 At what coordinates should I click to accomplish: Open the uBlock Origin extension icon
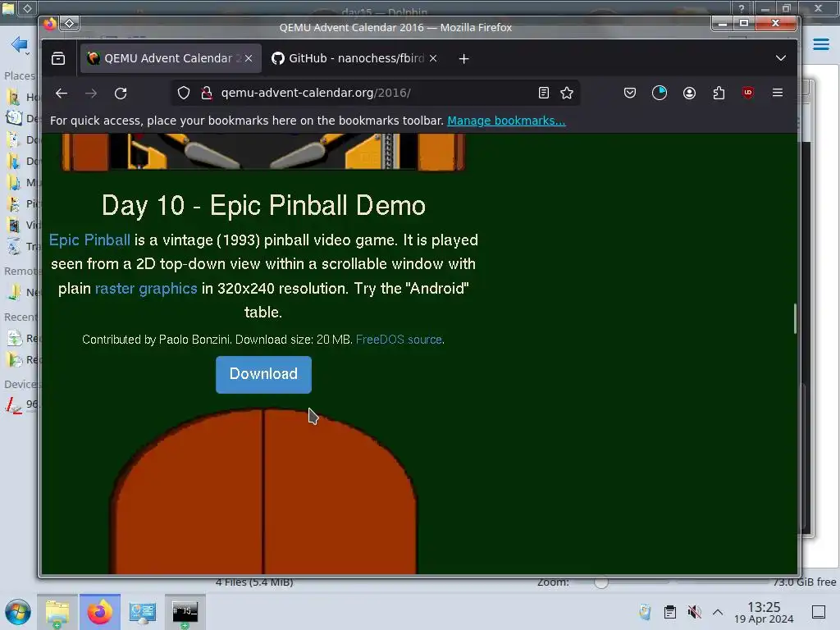(748, 94)
